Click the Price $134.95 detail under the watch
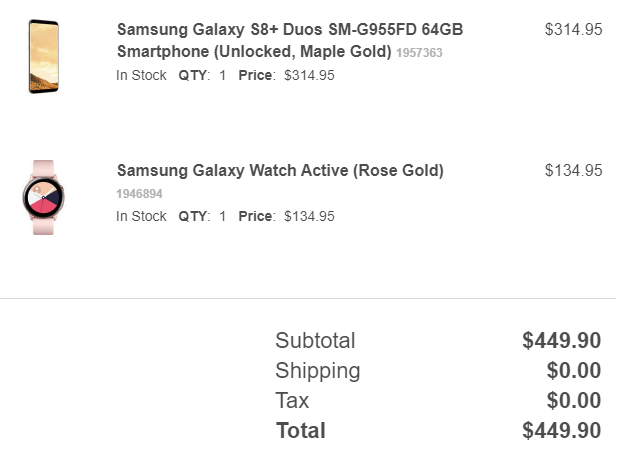This screenshot has height=475, width=627. click(x=286, y=216)
